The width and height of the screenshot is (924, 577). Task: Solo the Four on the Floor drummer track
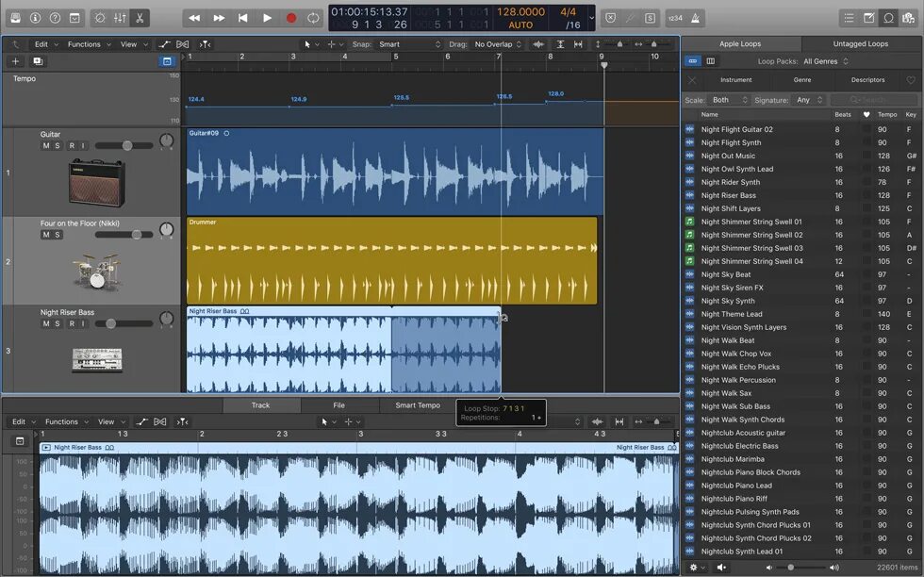[58, 235]
